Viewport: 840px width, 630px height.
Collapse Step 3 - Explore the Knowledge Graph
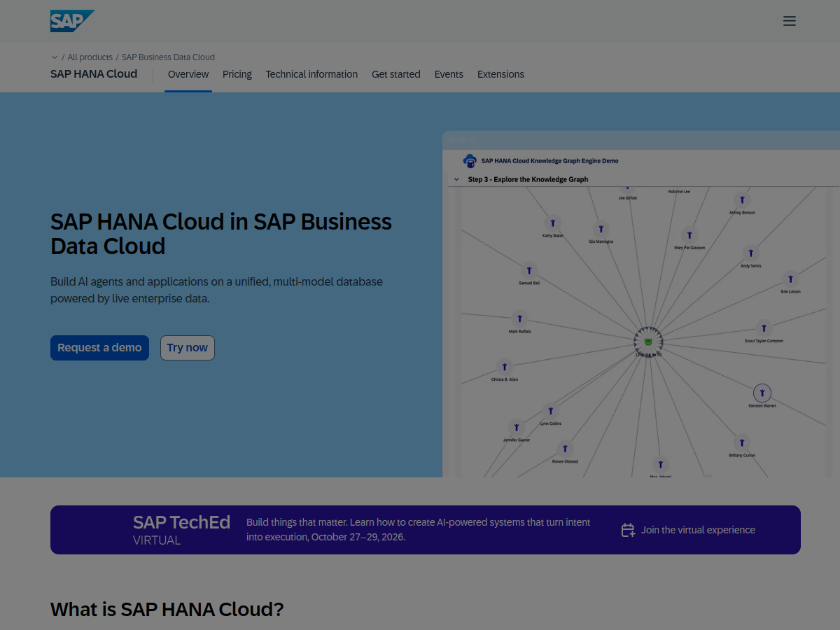coord(456,179)
